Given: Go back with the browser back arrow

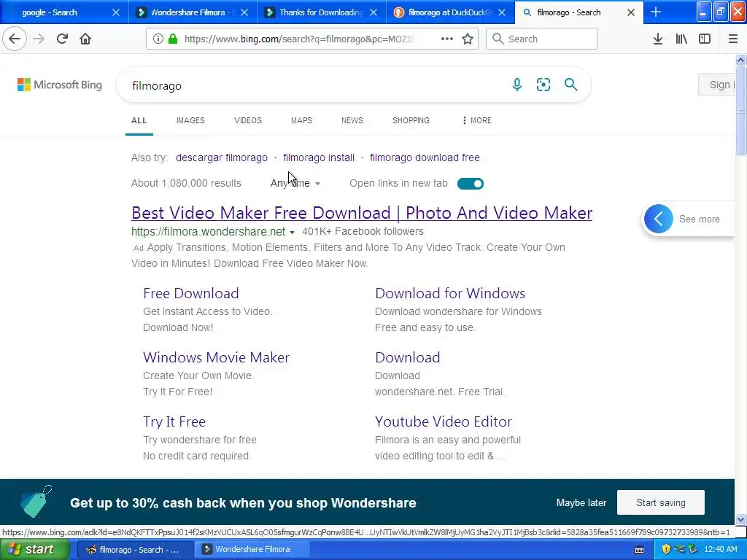Looking at the screenshot, I should 15,39.
